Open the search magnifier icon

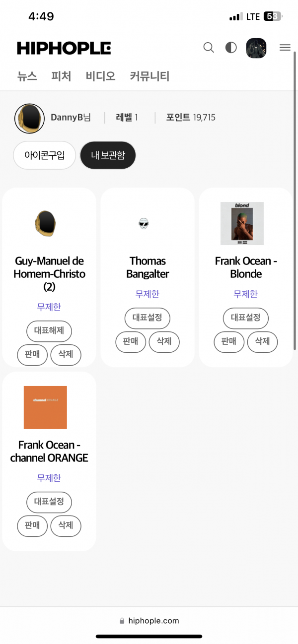pyautogui.click(x=209, y=48)
